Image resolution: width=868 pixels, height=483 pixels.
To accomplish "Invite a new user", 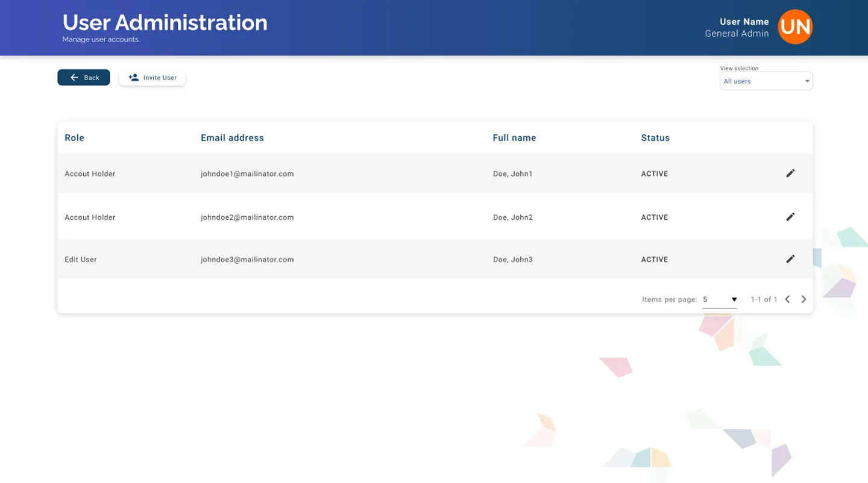I will 153,78.
